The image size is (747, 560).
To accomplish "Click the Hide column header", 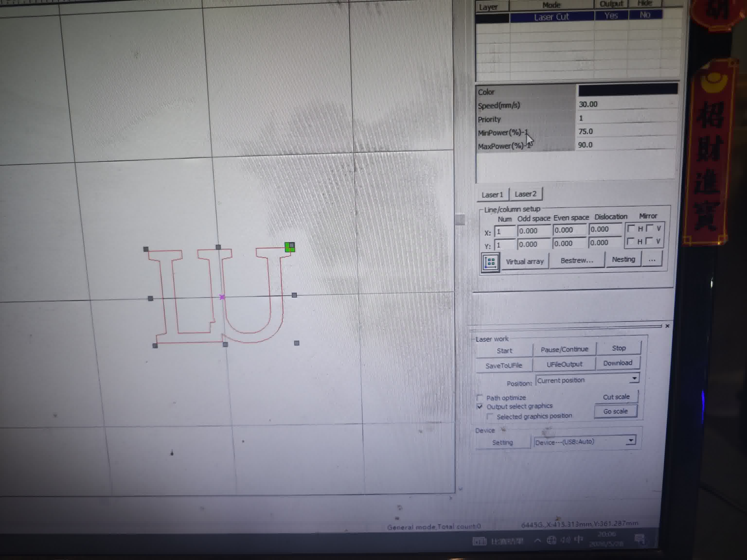I will (645, 3).
